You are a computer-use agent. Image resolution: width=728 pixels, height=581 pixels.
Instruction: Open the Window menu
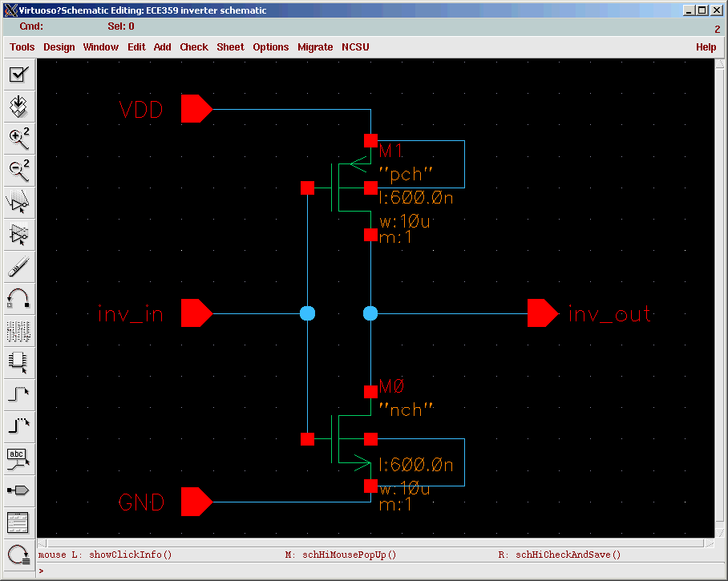(x=101, y=46)
